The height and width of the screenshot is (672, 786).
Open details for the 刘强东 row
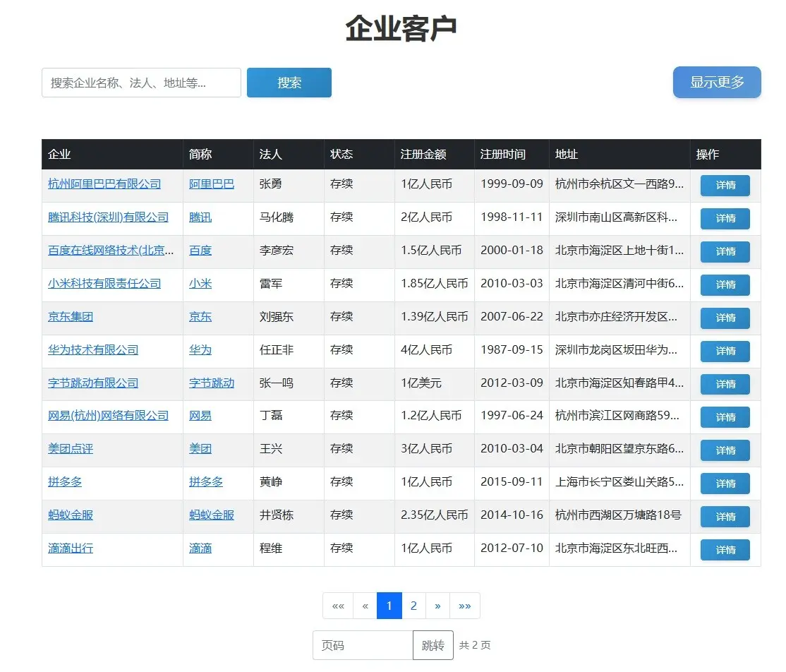(x=725, y=318)
